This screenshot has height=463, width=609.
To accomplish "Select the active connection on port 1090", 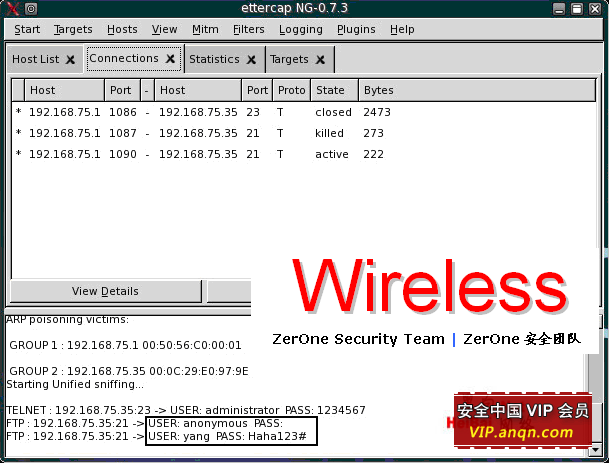I will (x=303, y=154).
